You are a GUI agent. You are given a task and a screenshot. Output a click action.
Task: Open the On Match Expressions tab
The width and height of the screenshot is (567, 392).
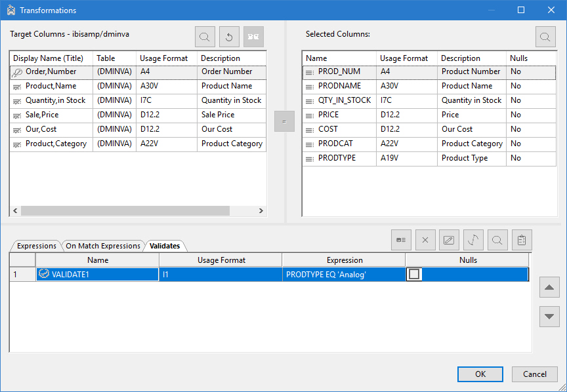coord(103,246)
